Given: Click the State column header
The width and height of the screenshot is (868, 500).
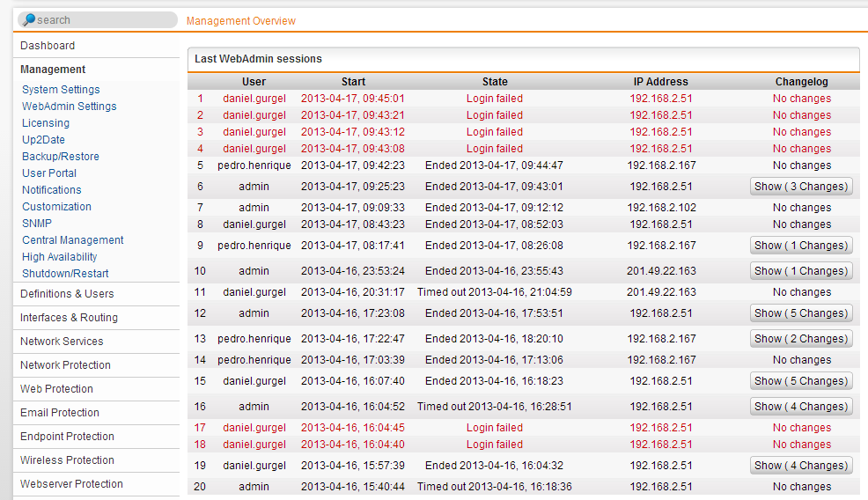Looking at the screenshot, I should point(495,82).
